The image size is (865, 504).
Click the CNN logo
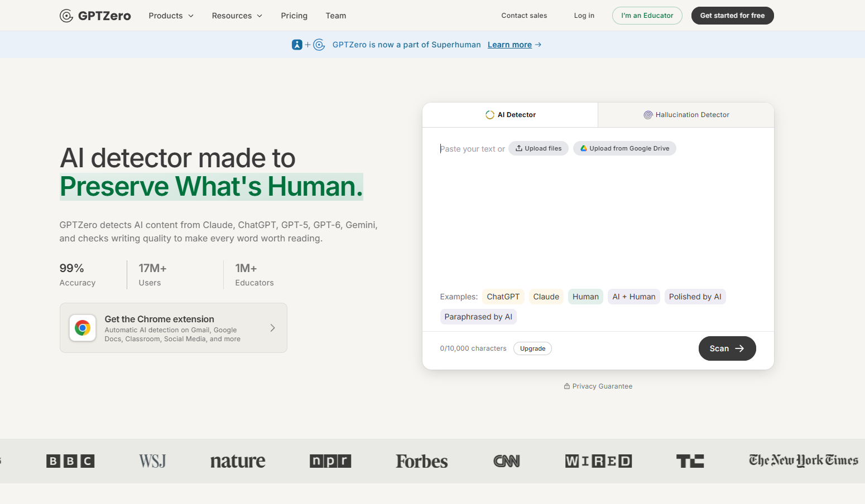507,461
